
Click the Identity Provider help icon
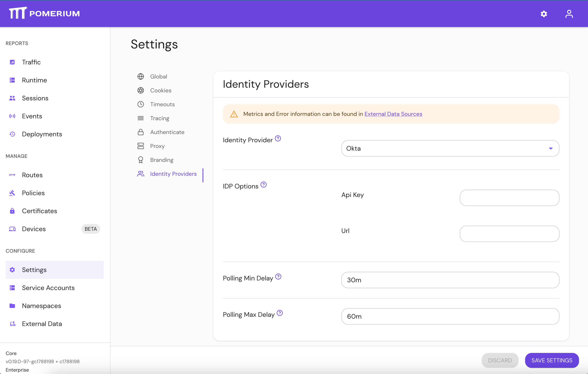(x=278, y=139)
